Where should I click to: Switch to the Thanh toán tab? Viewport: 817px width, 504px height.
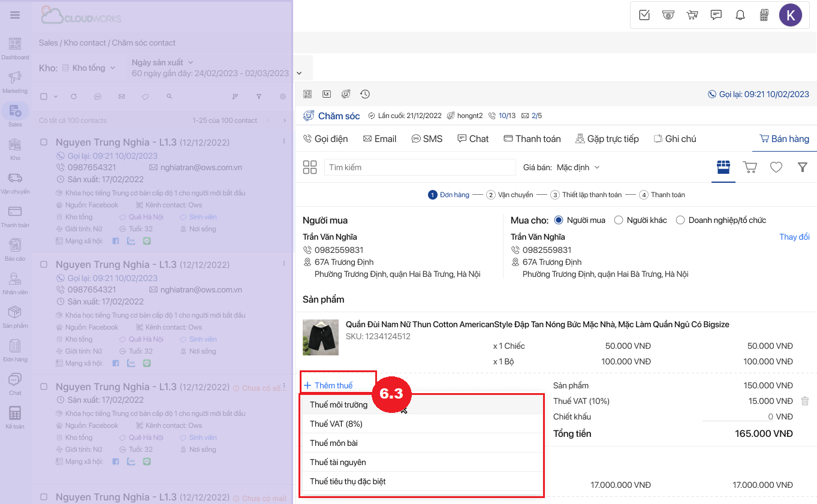coord(532,138)
